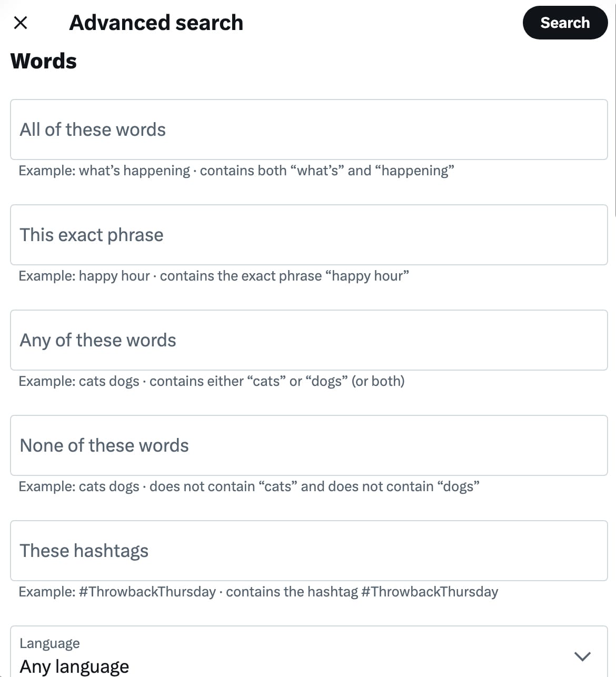Click the Language label

49,643
